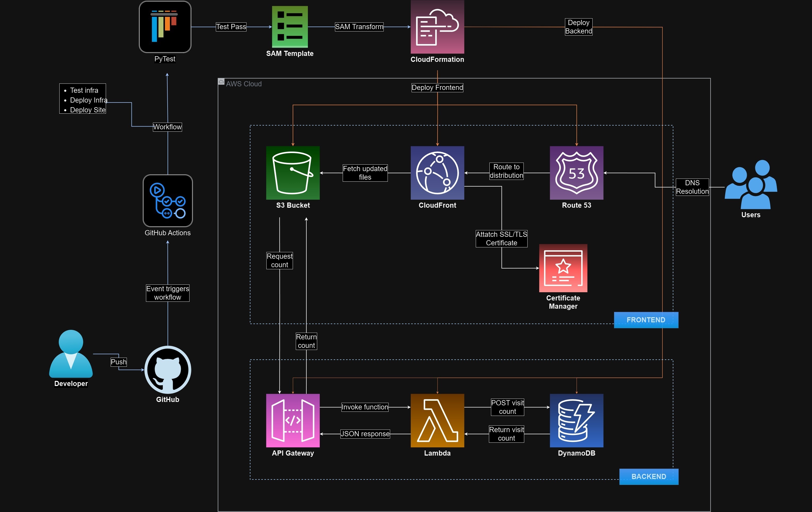Image resolution: width=812 pixels, height=512 pixels.
Task: Select the DynamoDB icon
Action: [576, 420]
